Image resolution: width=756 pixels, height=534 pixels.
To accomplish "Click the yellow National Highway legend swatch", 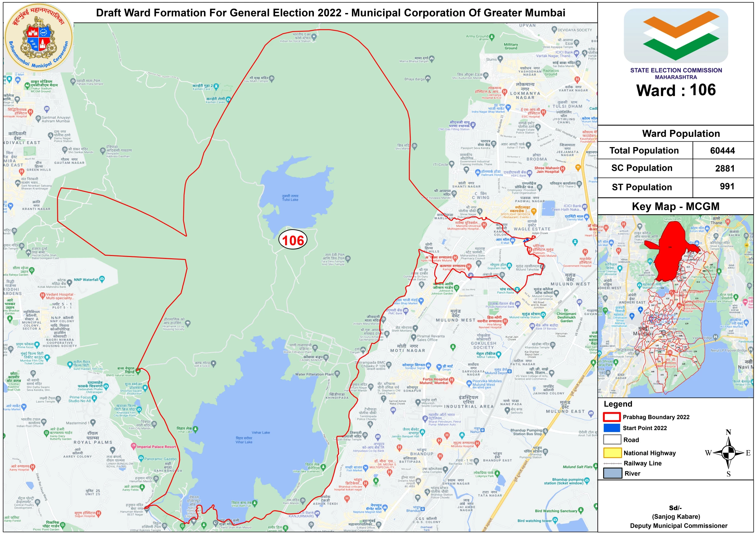I will pos(612,453).
